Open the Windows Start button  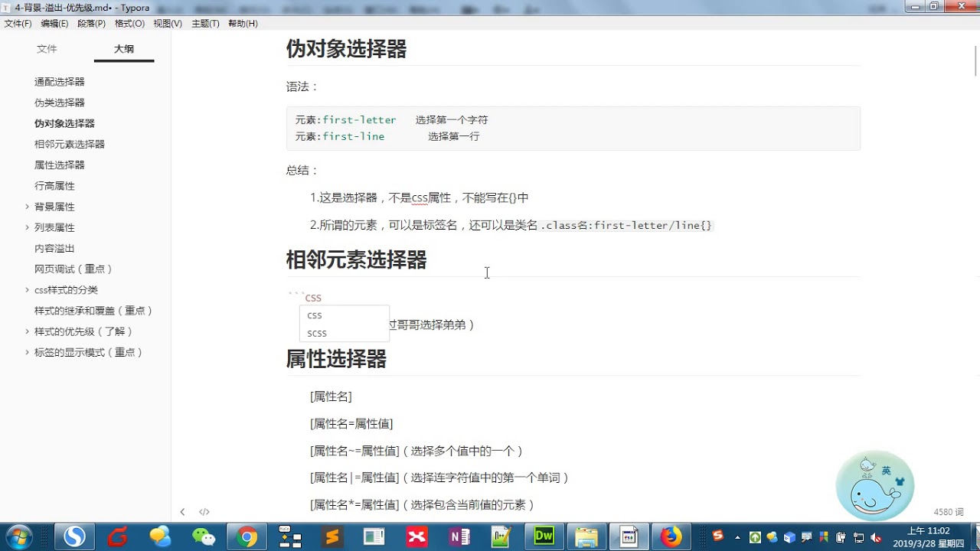click(x=18, y=536)
